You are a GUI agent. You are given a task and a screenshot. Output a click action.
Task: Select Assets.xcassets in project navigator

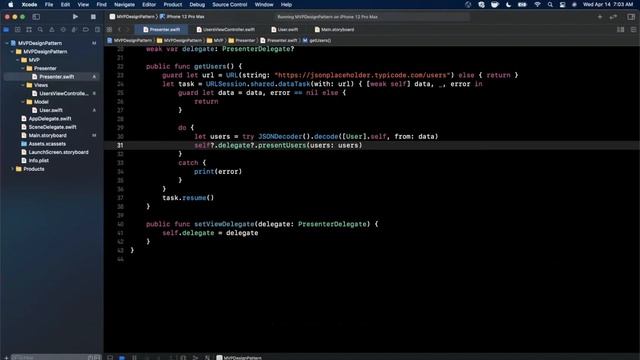(51, 144)
